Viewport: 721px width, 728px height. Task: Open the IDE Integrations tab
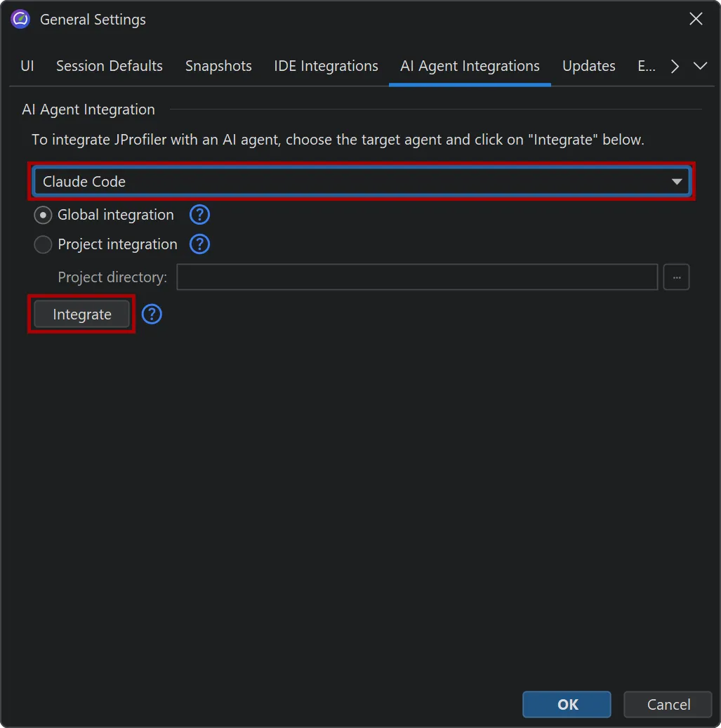tap(326, 66)
